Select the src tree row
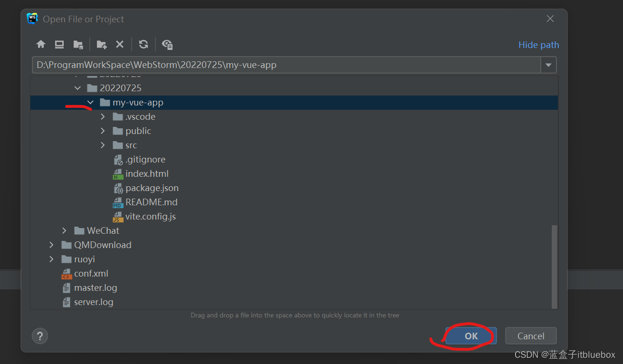 tap(294, 145)
